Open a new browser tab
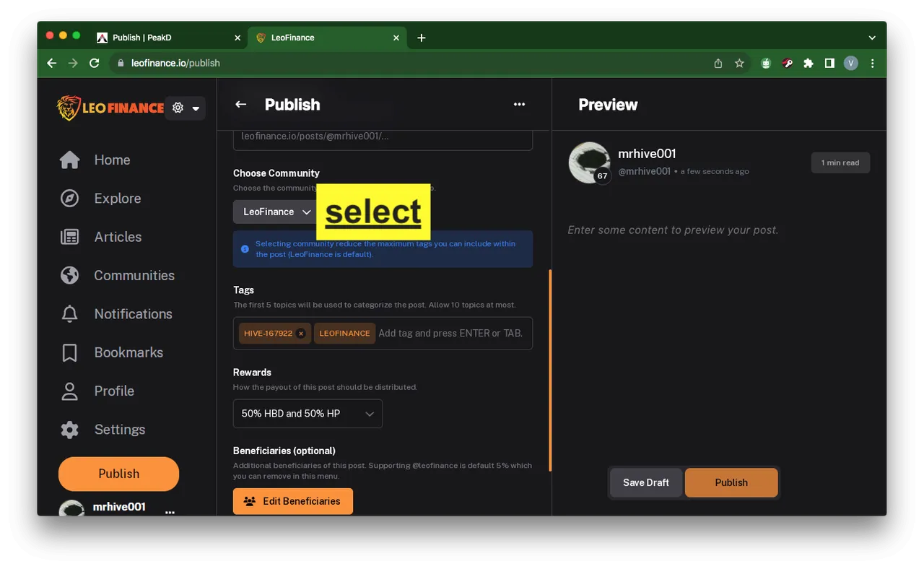The height and width of the screenshot is (569, 924). (422, 38)
